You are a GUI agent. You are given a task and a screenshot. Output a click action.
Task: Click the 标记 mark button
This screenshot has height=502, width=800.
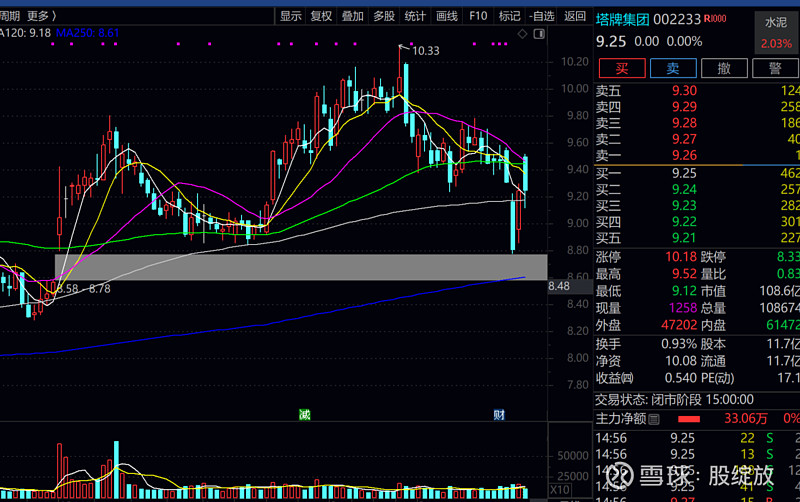click(510, 16)
